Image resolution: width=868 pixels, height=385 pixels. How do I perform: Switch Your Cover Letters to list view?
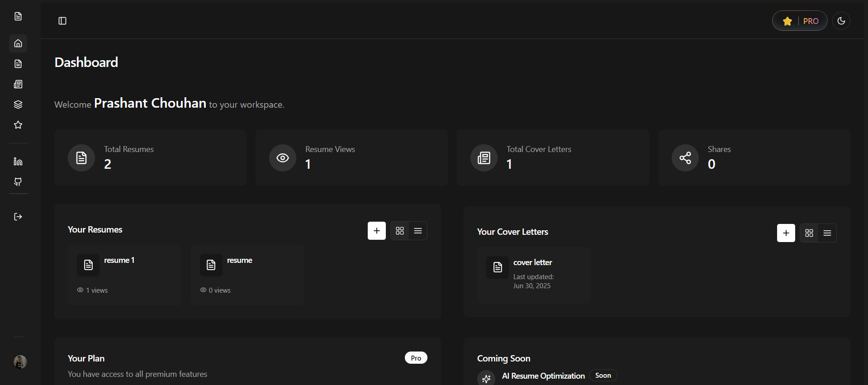(827, 233)
